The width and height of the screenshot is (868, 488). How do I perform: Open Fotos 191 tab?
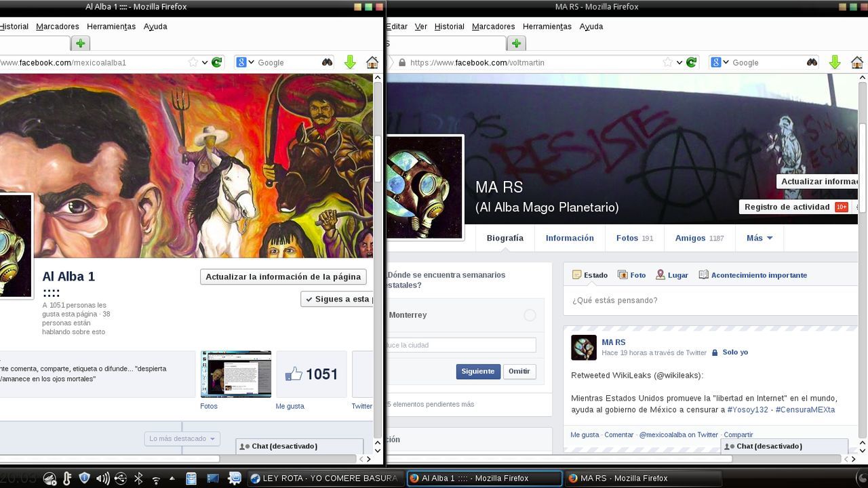(635, 238)
